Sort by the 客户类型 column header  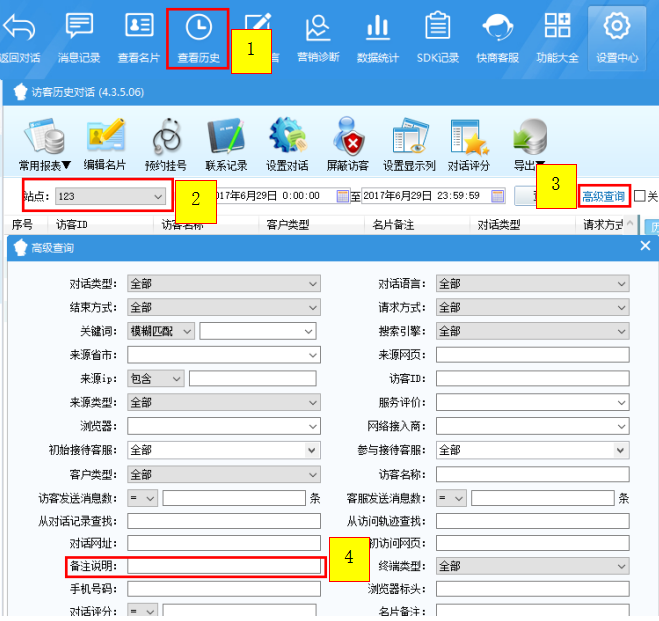pyautogui.click(x=288, y=225)
